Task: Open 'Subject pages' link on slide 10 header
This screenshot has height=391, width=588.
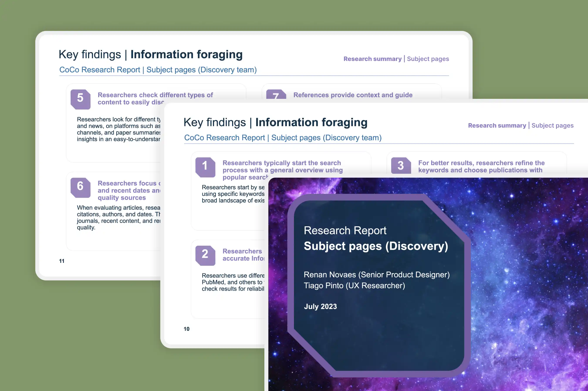Action: [552, 125]
